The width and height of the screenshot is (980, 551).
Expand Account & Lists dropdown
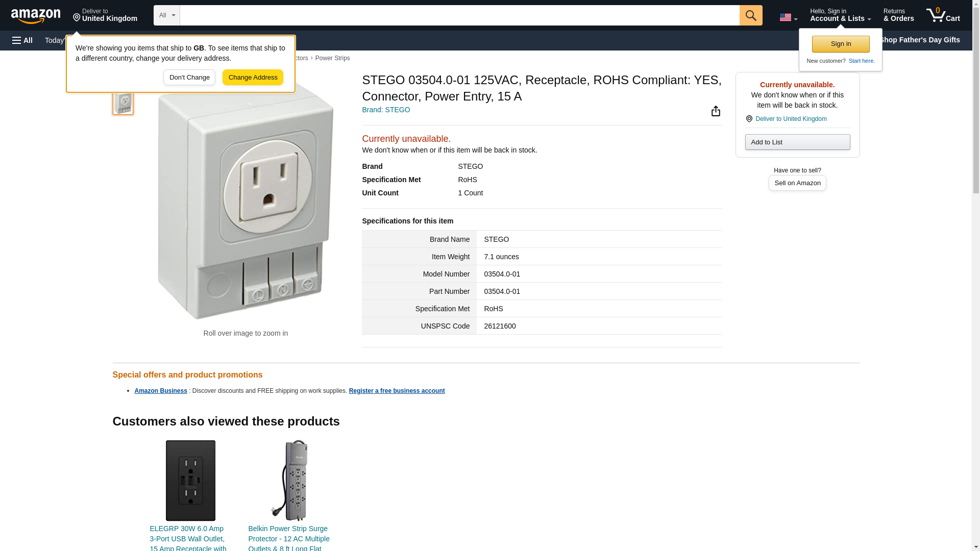coord(840,15)
